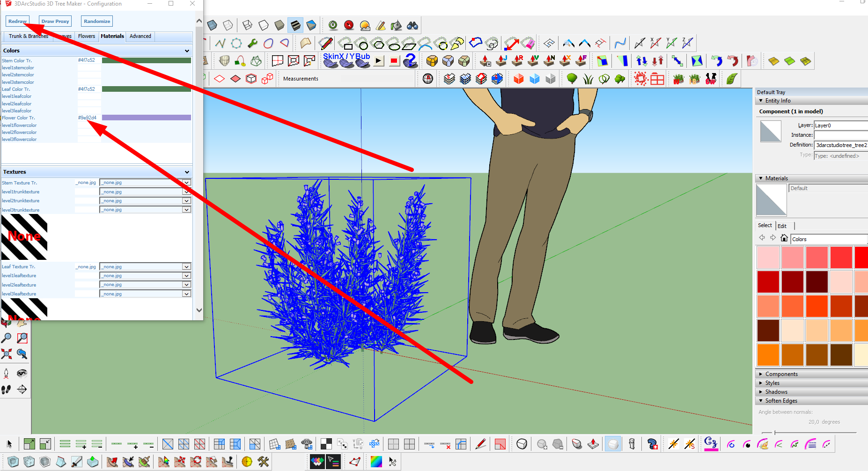868x471 pixels.
Task: Click the Draw Proxy button
Action: tap(55, 21)
